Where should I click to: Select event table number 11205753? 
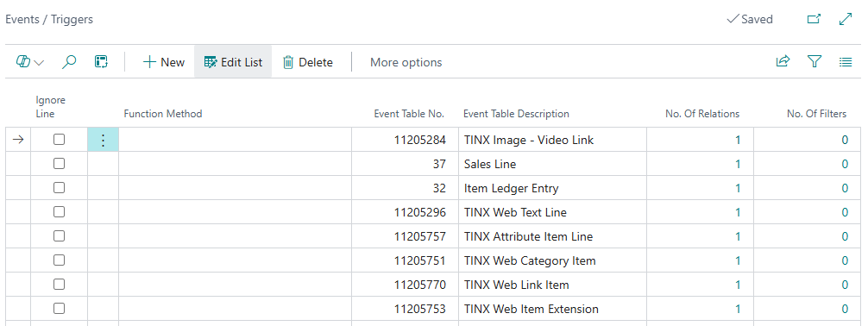click(419, 310)
